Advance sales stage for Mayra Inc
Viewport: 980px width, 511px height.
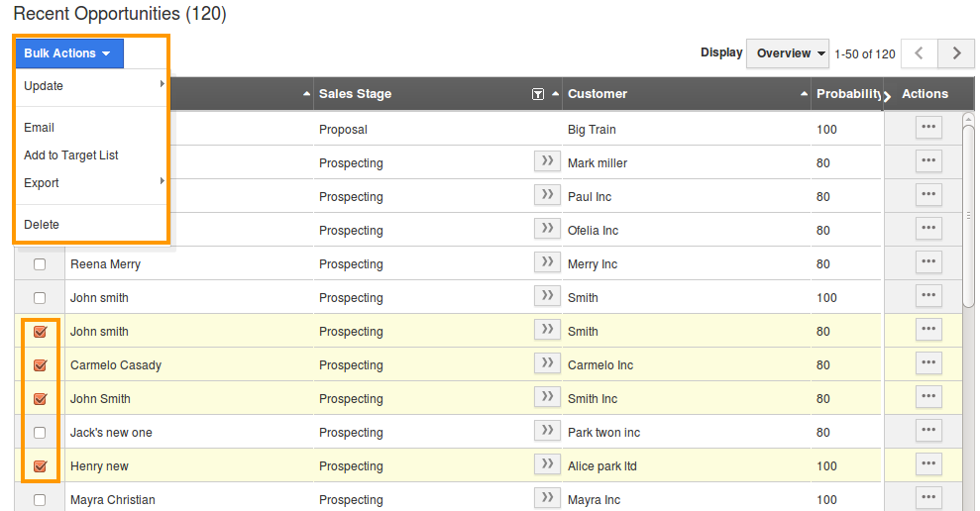click(x=547, y=498)
